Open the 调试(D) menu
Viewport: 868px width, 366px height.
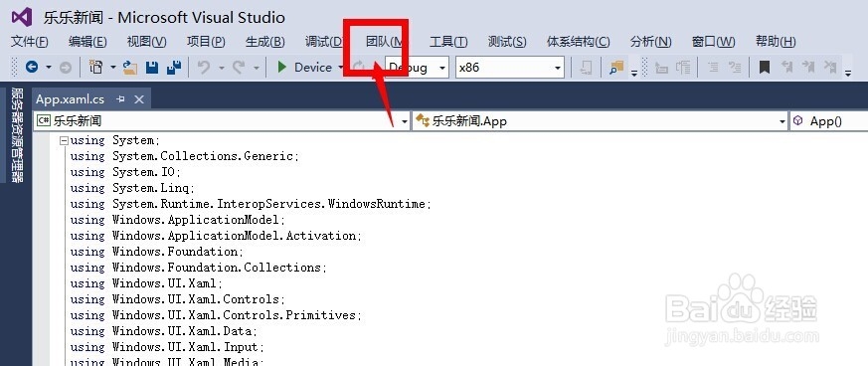tap(325, 42)
